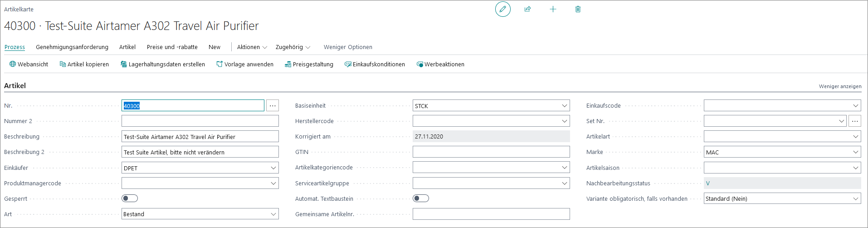
Task: Collapse the Artikel section header
Action: [15, 86]
